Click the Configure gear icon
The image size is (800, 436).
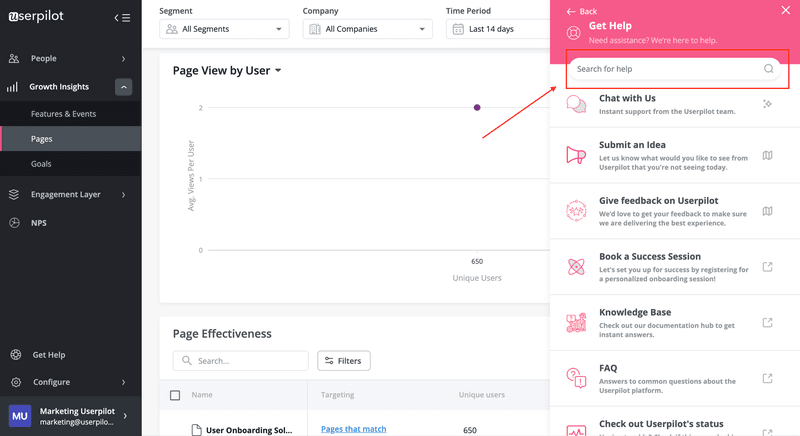coord(16,382)
